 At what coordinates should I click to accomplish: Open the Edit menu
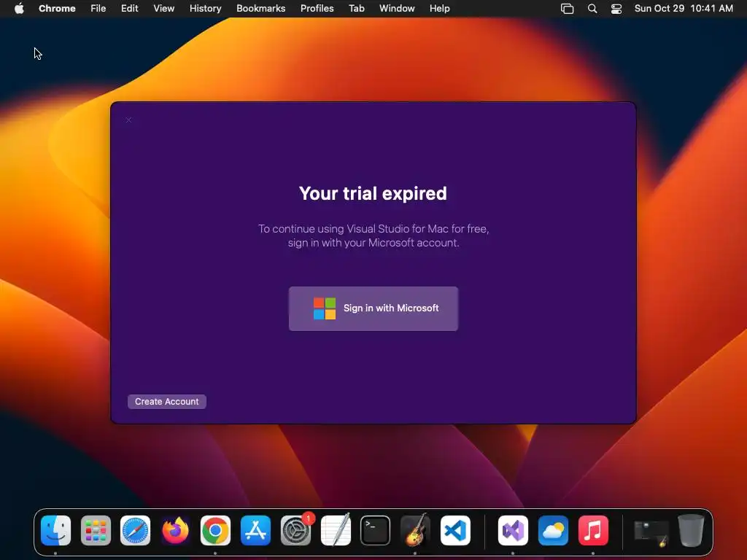tap(130, 8)
